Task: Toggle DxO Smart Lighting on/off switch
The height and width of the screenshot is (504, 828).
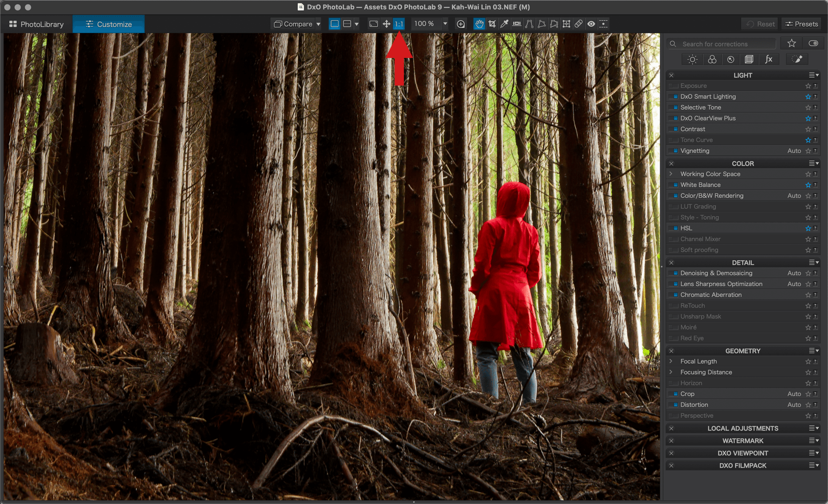Action: [x=674, y=97]
